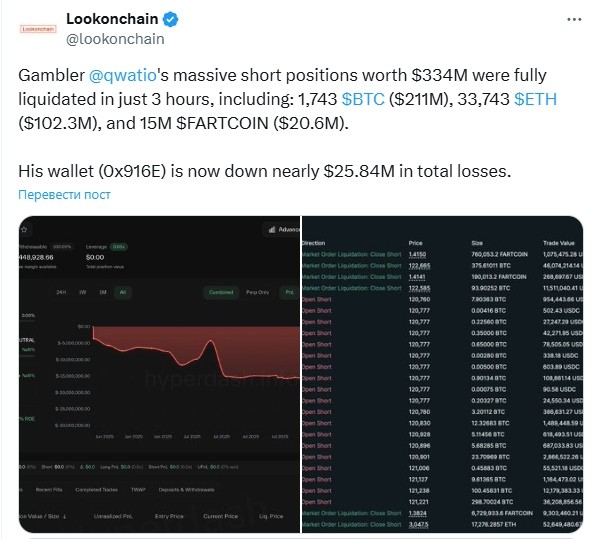
Task: Click the blue verified badge icon
Action: tap(170, 19)
